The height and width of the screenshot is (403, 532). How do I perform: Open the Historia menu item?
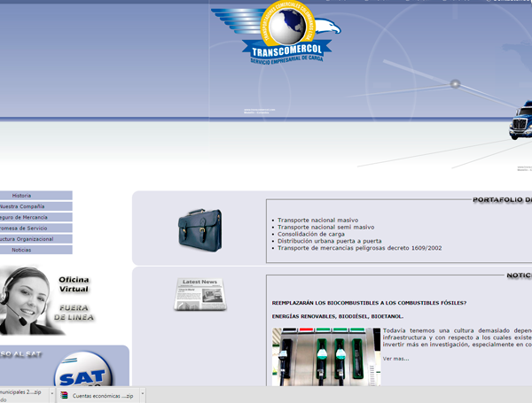pos(36,196)
